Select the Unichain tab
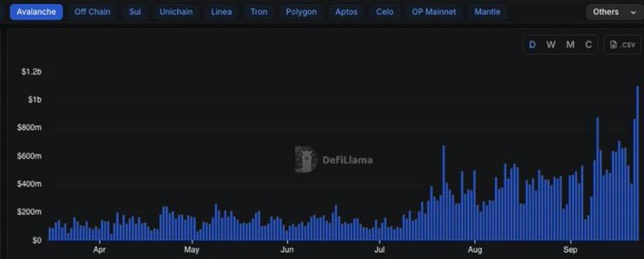Viewport: 644px width, 259px height. click(x=176, y=12)
